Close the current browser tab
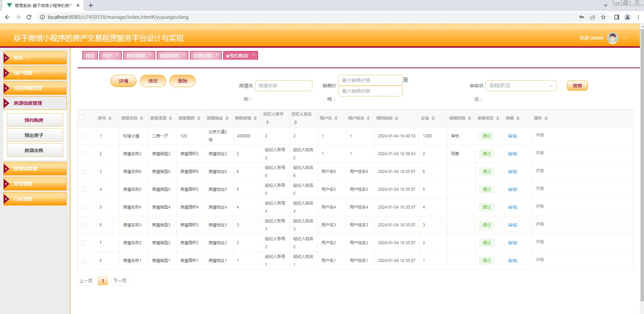 (x=78, y=5)
